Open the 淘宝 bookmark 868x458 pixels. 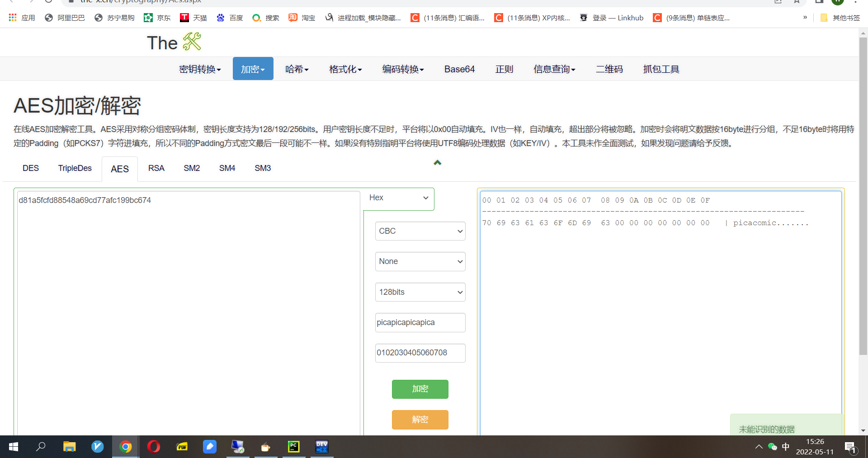(x=302, y=18)
